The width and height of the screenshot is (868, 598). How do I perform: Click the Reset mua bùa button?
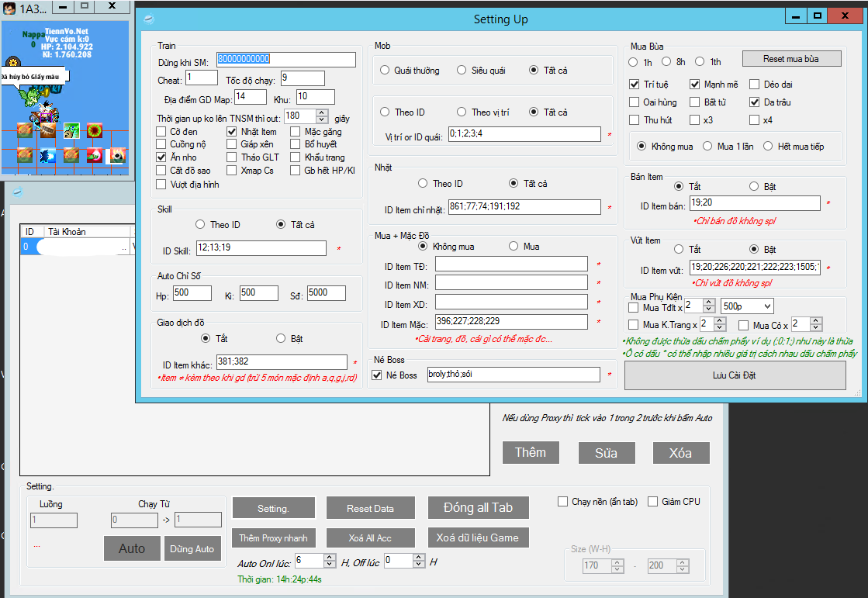coord(791,59)
